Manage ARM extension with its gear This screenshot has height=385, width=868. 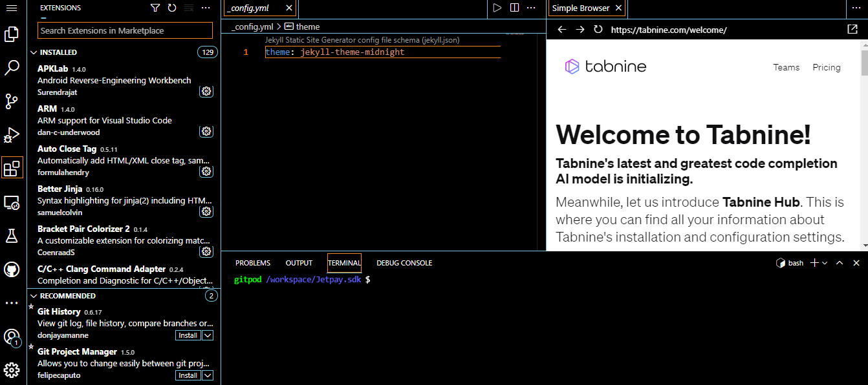tap(206, 131)
